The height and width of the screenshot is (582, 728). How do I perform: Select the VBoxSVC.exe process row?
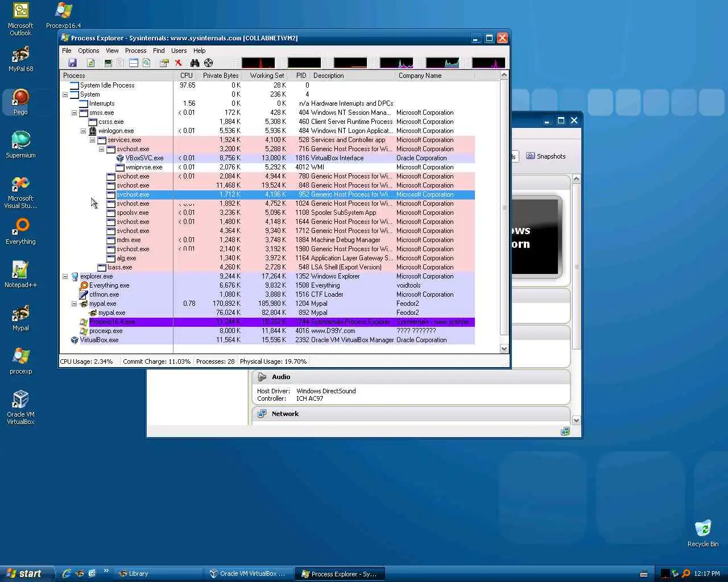pos(267,158)
